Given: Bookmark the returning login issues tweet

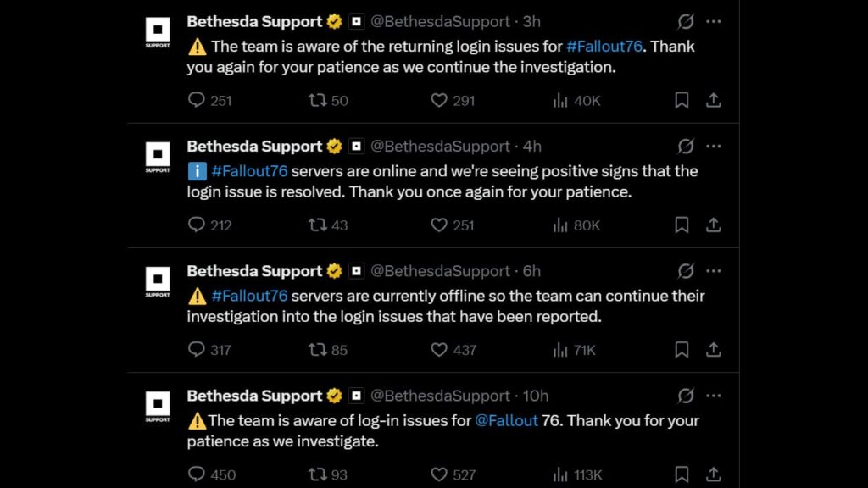Looking at the screenshot, I should (682, 100).
